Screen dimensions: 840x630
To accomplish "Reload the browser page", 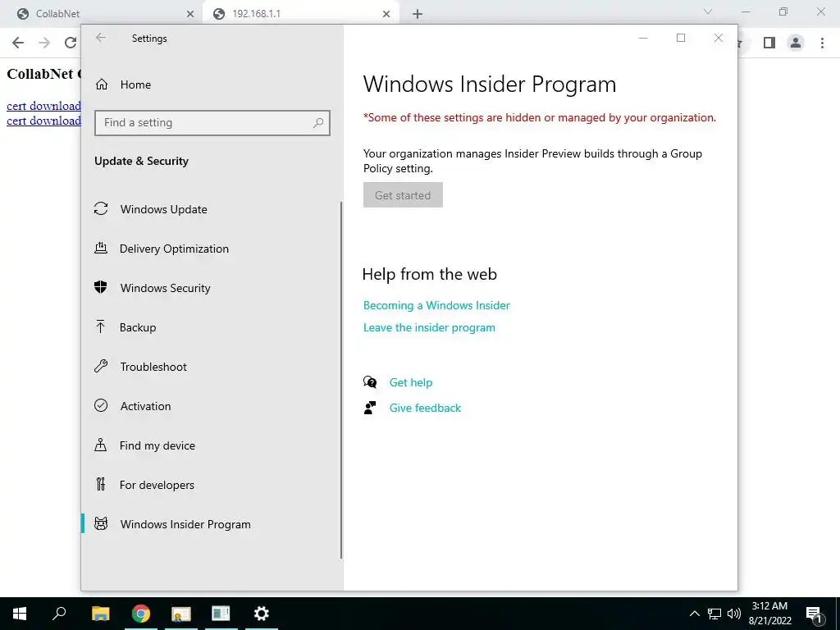I will point(71,43).
